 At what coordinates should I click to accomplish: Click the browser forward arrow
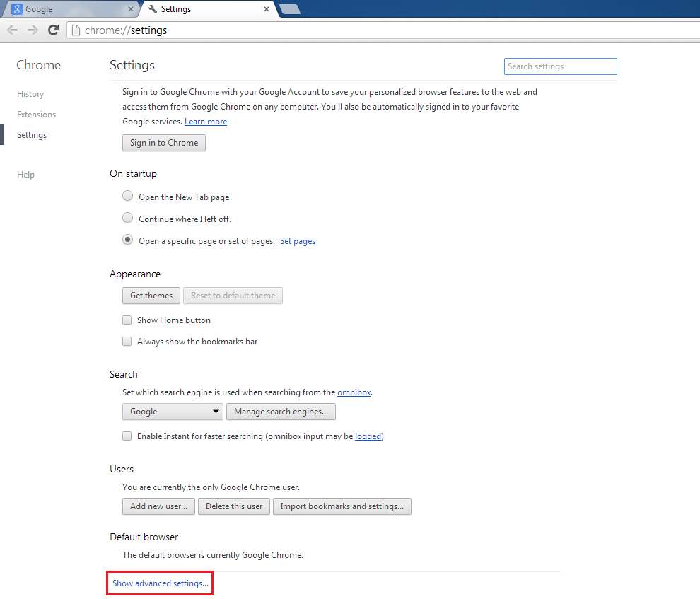tap(33, 30)
